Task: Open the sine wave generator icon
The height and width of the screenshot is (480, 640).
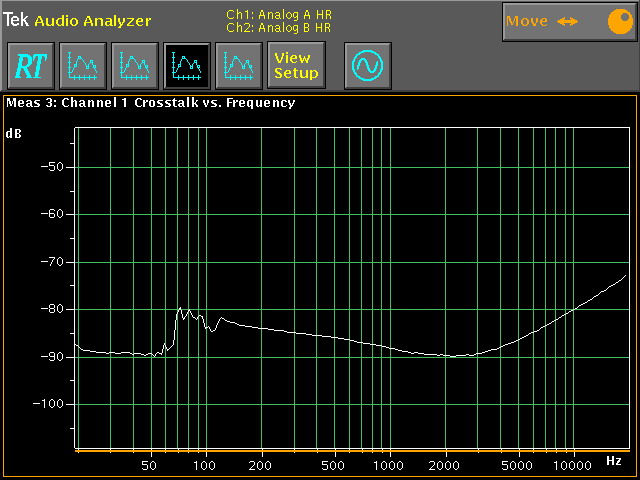Action: [367, 66]
